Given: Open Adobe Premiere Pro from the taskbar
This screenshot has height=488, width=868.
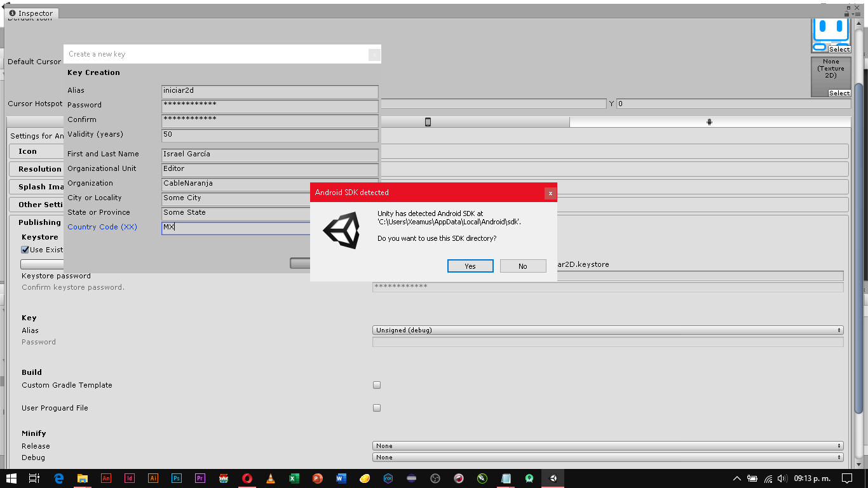Looking at the screenshot, I should [x=200, y=478].
